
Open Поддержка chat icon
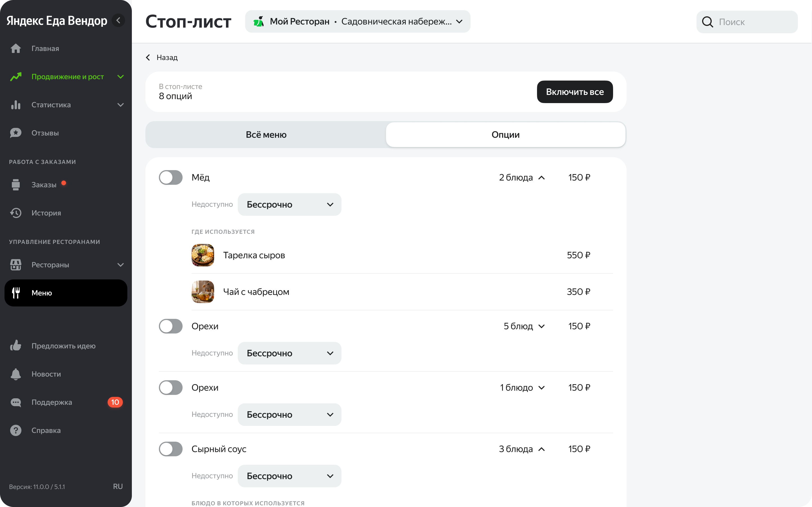(16, 402)
